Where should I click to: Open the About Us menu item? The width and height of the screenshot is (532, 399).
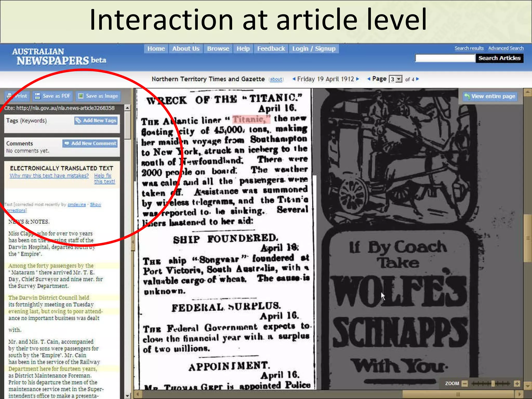[x=186, y=49]
